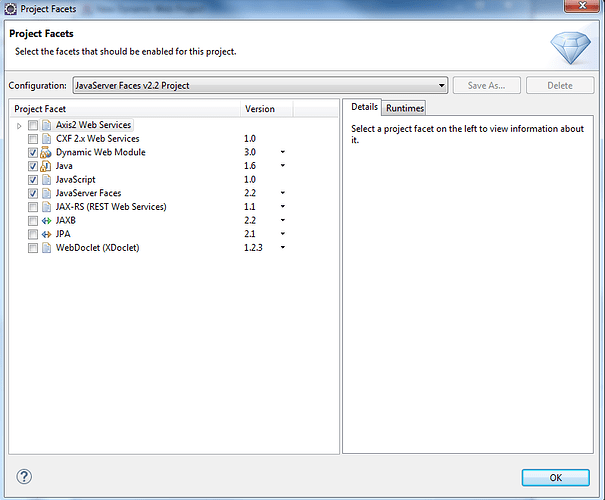This screenshot has height=500, width=605.
Task: Click the WebDoclet (XDoclet) document icon
Action: 46,248
